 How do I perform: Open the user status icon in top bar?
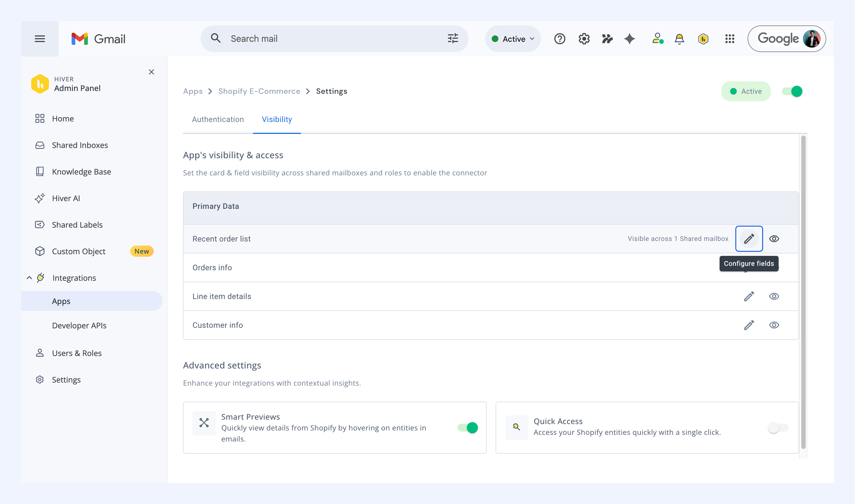658,39
